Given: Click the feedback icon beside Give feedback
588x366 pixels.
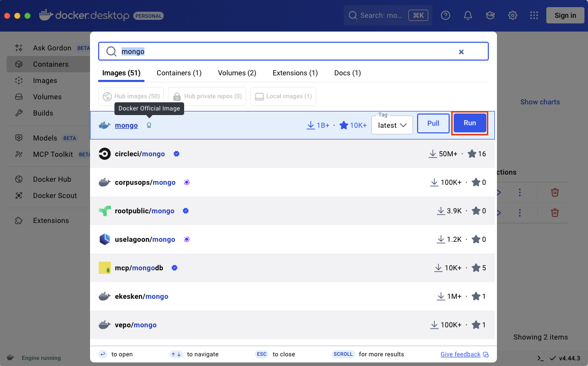Looking at the screenshot, I should [x=486, y=355].
